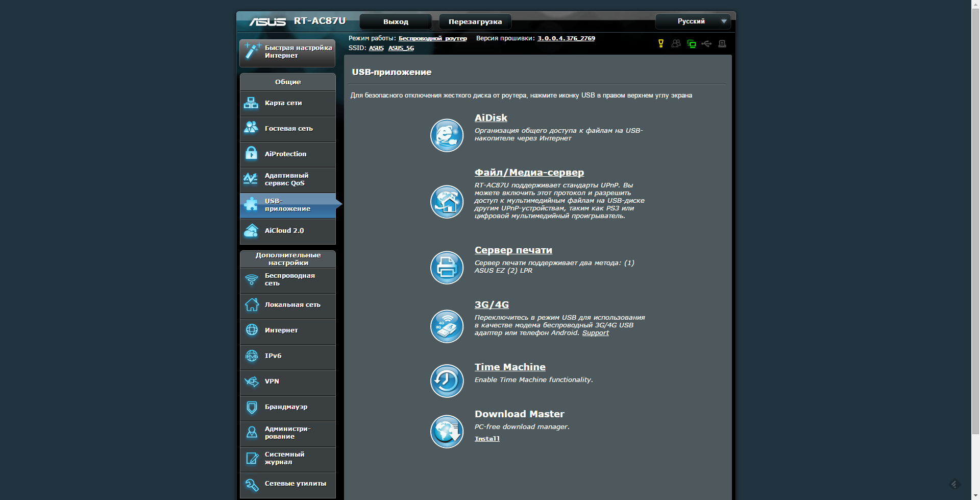Click the guest network people icon
This screenshot has width=980, height=500.
tap(251, 127)
